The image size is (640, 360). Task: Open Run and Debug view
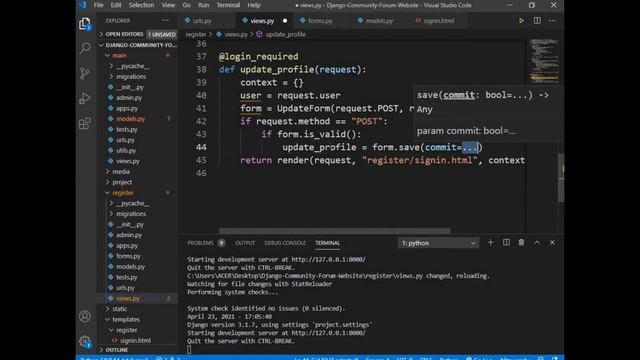(85, 98)
